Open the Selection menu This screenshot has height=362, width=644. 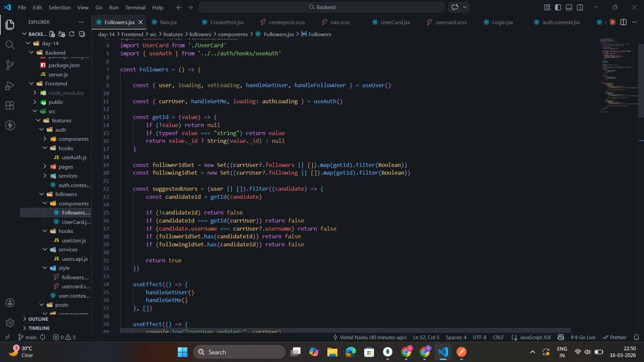59,8
